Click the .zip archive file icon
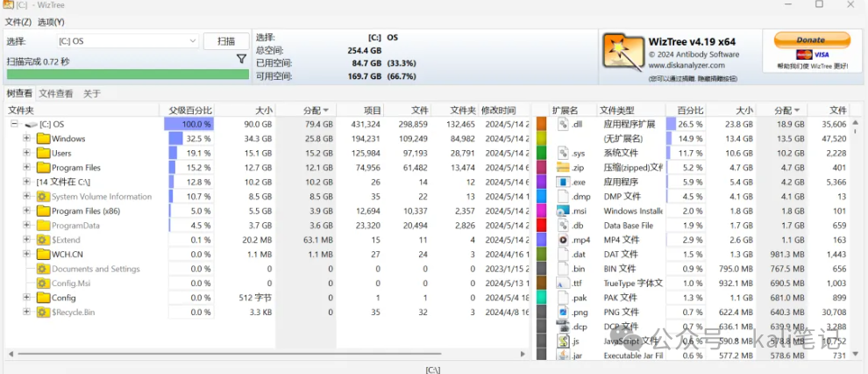This screenshot has height=374, width=868. (x=563, y=168)
